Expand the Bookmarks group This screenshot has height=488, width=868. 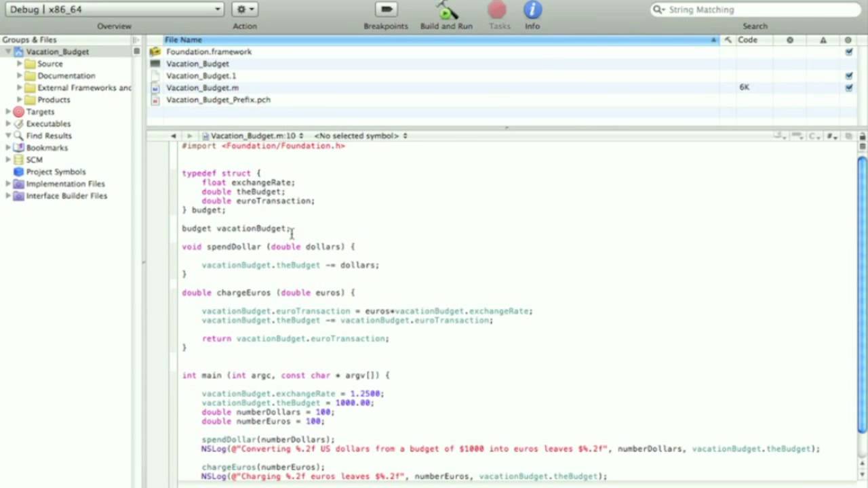(x=7, y=148)
